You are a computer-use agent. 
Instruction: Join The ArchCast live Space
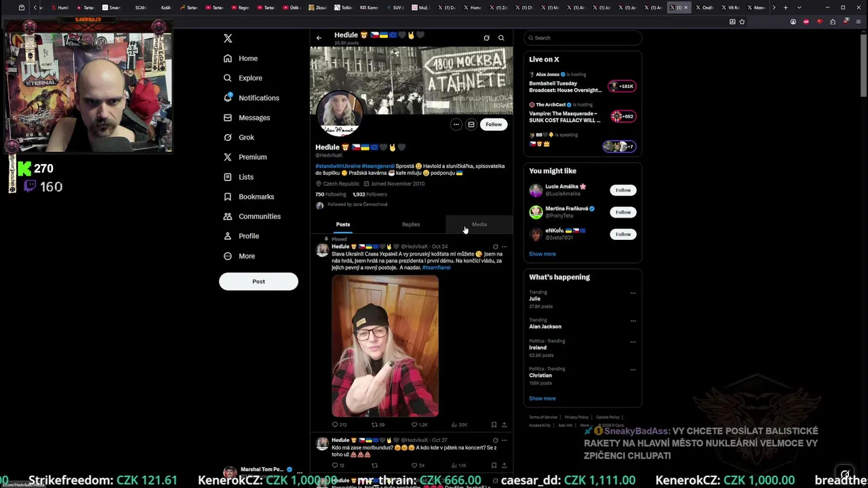coord(623,117)
